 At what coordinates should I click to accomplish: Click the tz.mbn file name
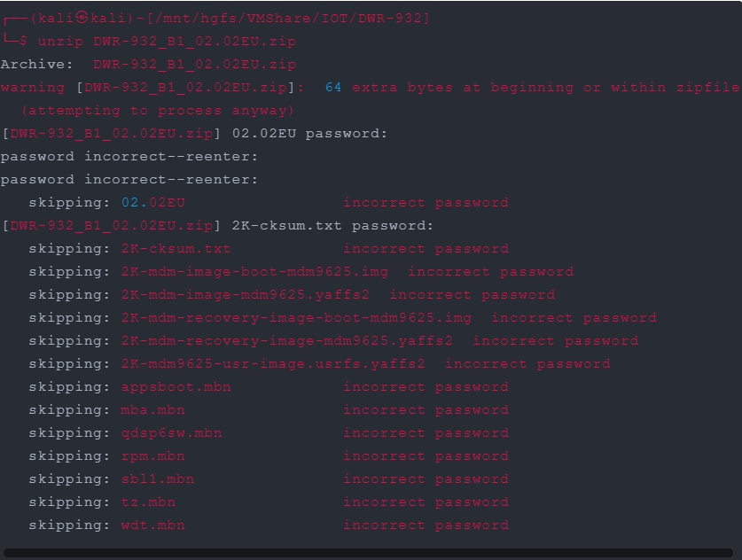coord(148,502)
